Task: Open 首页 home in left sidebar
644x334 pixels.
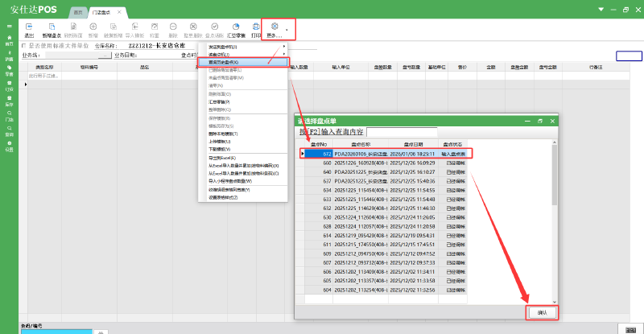Action: tap(9, 41)
